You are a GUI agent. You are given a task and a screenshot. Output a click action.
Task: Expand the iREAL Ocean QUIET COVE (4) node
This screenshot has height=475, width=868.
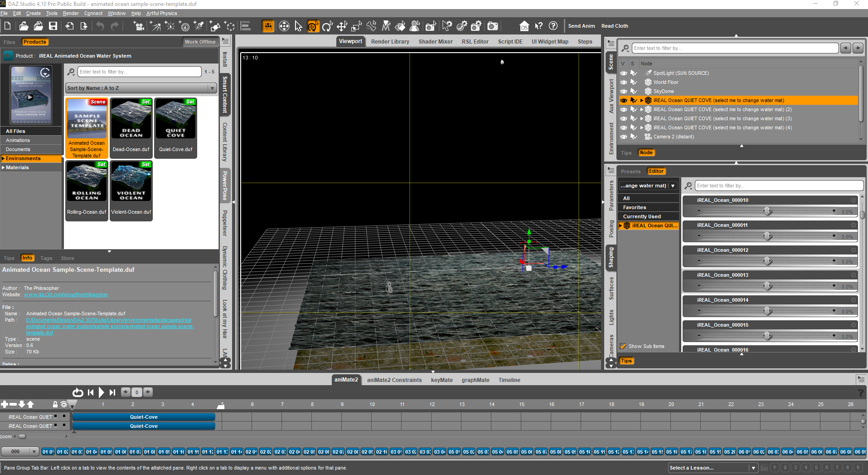point(641,127)
